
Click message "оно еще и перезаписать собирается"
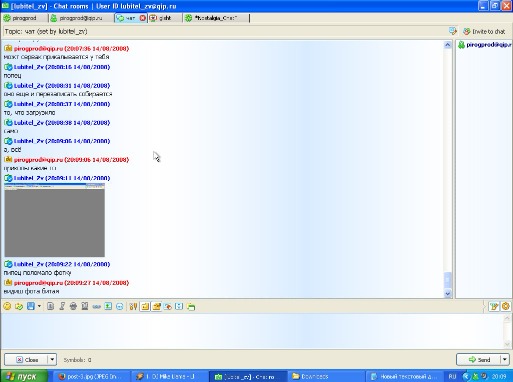tap(58, 94)
